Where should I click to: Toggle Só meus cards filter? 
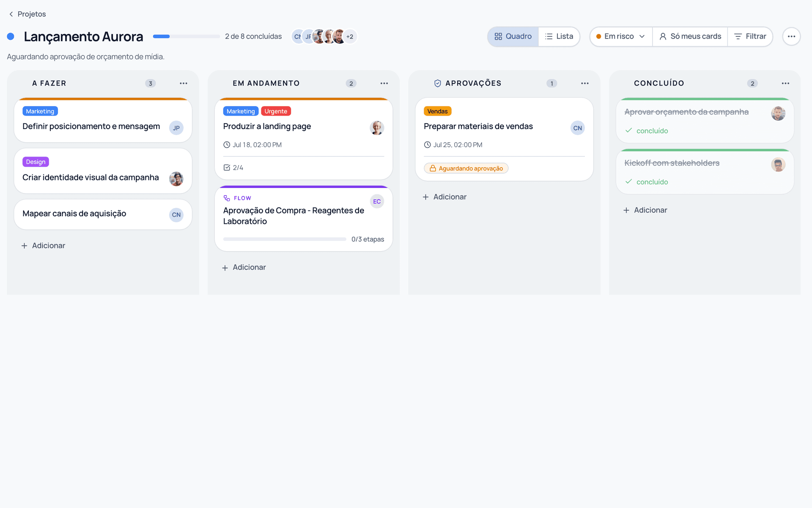[x=690, y=36]
